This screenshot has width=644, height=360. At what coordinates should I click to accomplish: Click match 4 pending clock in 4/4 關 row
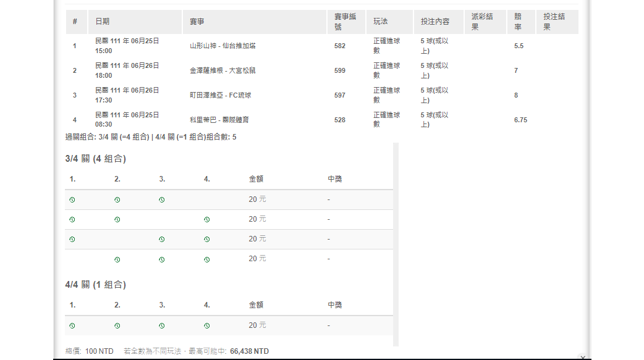[206, 325]
